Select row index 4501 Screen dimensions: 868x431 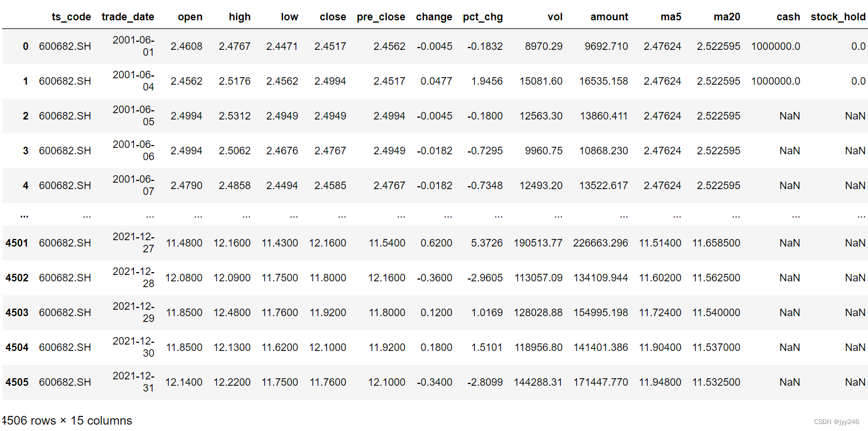[x=17, y=243]
